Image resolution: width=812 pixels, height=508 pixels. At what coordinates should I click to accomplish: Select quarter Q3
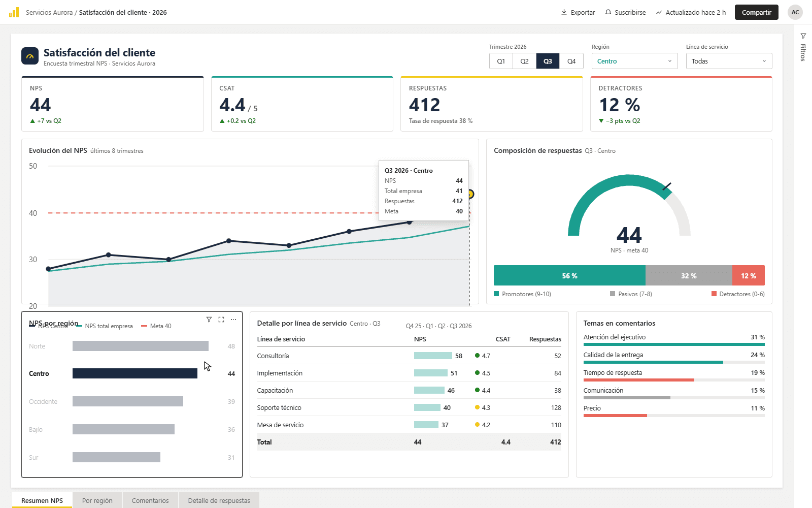[x=548, y=61]
